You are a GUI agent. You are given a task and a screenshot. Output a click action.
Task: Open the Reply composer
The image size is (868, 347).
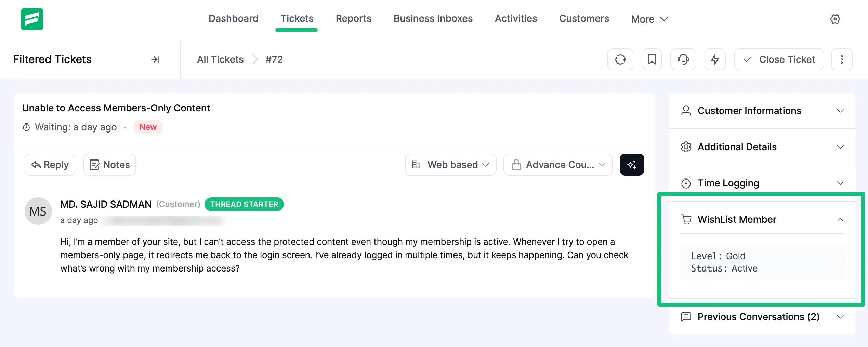coord(50,164)
